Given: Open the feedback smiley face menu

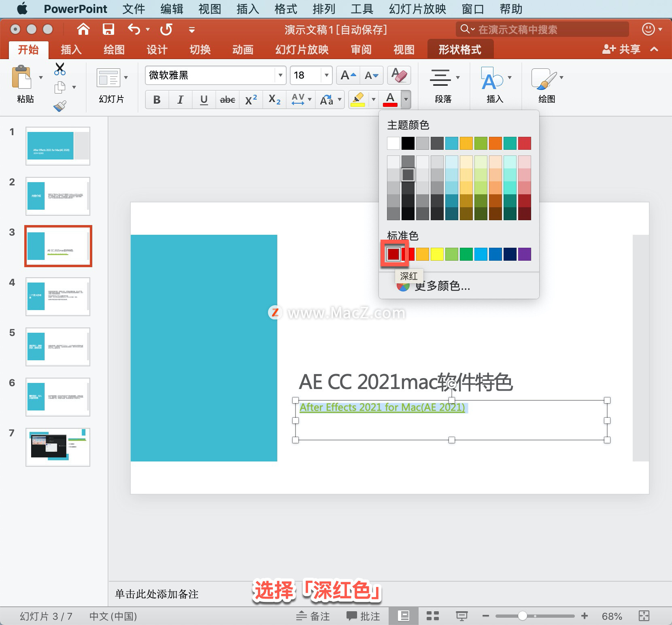Looking at the screenshot, I should point(652,29).
